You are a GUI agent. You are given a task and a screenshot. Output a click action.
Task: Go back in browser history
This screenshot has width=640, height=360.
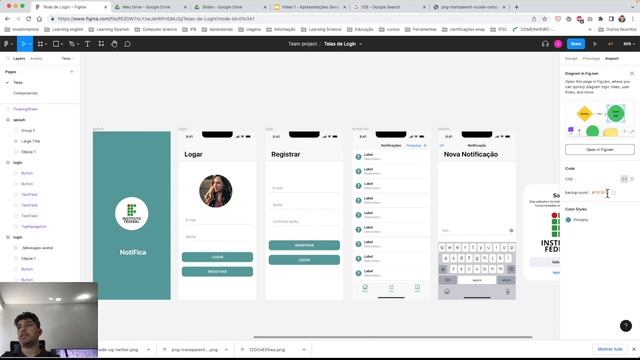click(x=7, y=19)
